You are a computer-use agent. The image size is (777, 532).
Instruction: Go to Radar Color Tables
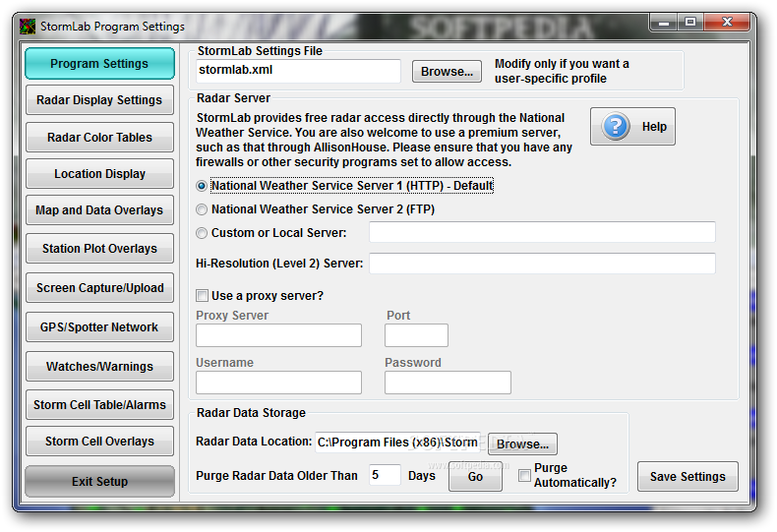[x=99, y=138]
